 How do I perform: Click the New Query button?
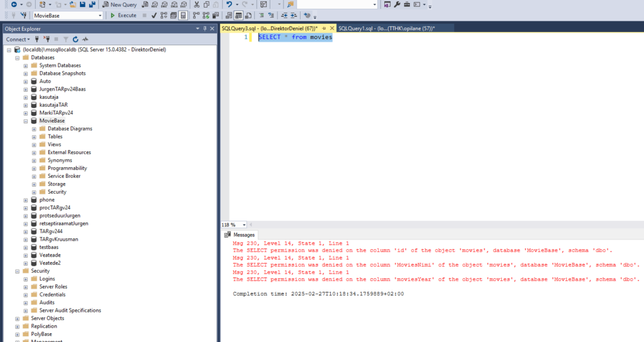(x=119, y=4)
